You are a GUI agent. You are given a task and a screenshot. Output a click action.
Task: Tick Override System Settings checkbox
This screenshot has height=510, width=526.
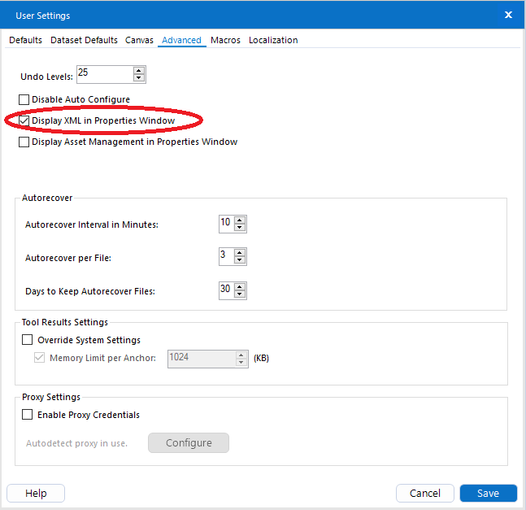(28, 340)
